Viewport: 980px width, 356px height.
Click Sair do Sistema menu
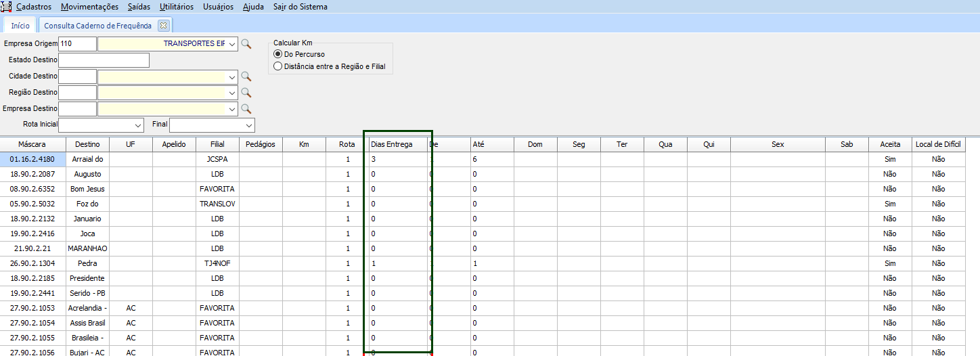point(300,7)
